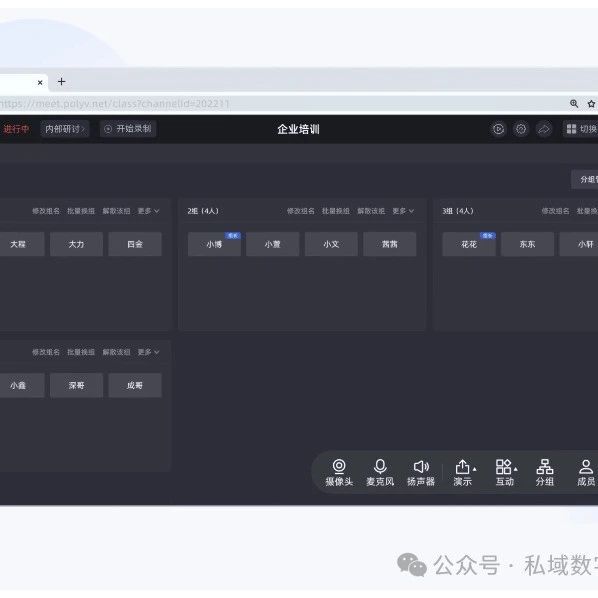Image resolution: width=598 pixels, height=598 pixels.
Task: Open the 分组 grouping button in bottom toolbar
Action: [545, 473]
